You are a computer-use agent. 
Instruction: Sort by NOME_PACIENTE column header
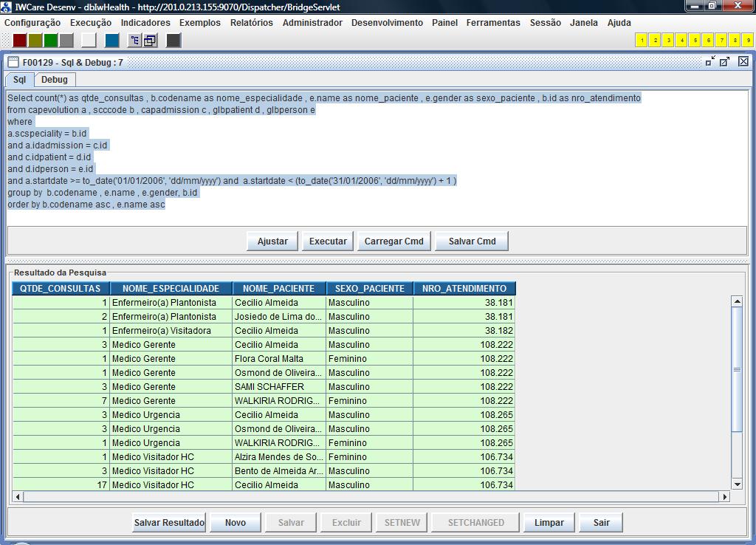(x=279, y=289)
